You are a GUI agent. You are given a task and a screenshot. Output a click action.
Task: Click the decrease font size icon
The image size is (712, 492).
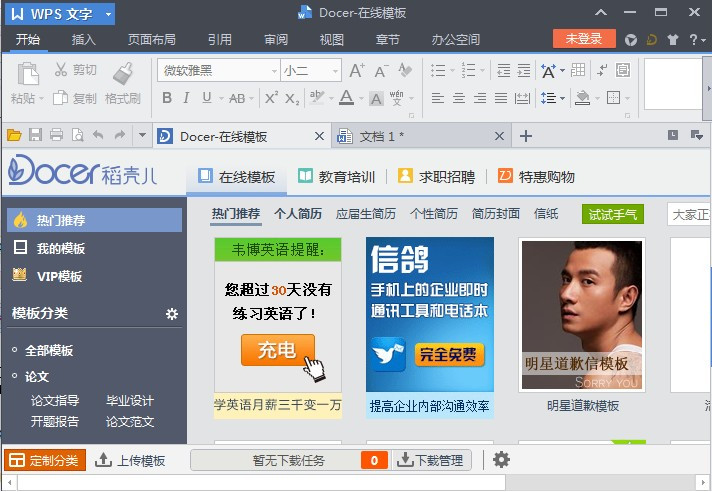point(381,70)
